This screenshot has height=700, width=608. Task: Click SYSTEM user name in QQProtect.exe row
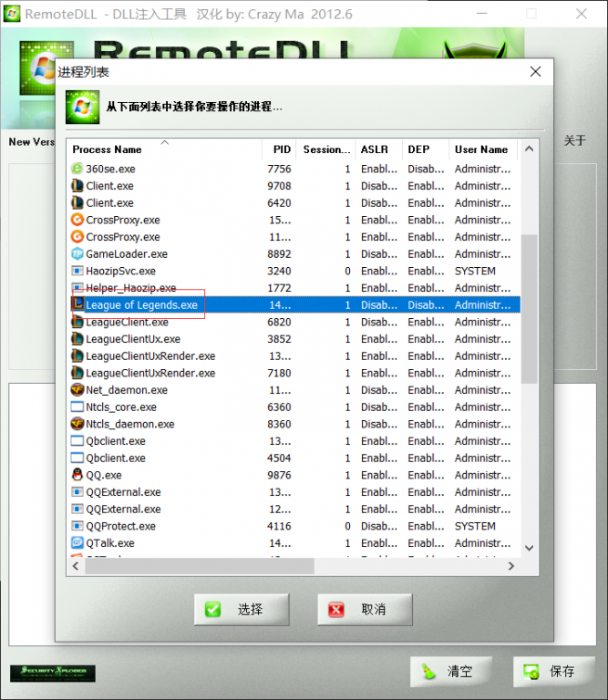click(x=475, y=526)
